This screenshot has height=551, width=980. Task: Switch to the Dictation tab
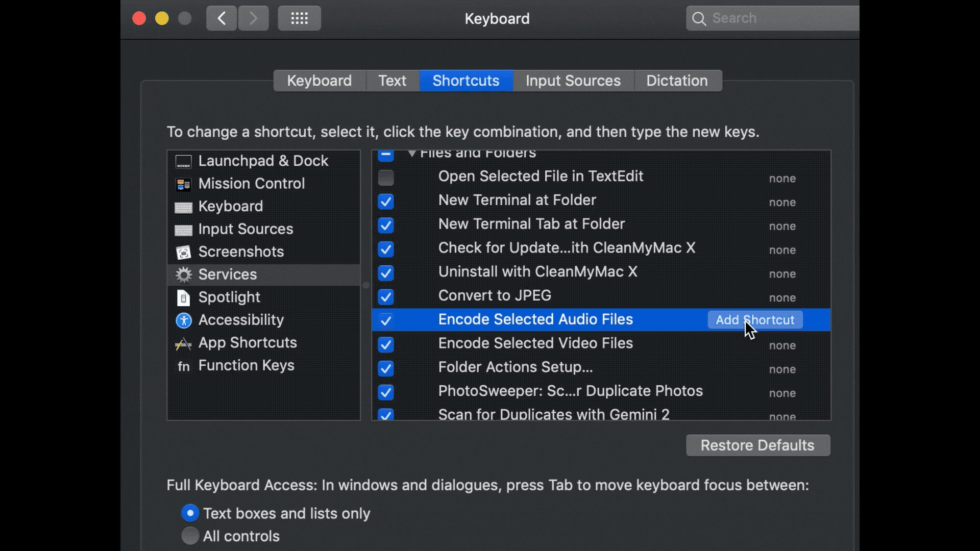[x=676, y=81]
